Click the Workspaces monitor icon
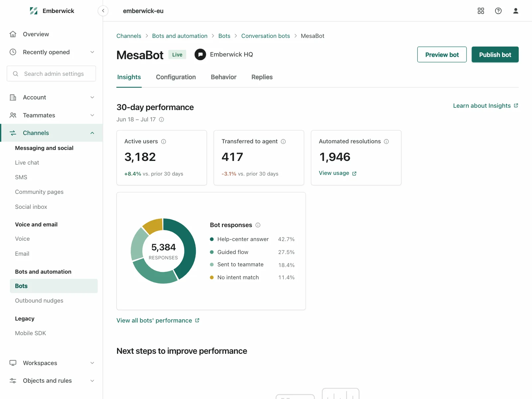The width and height of the screenshot is (532, 399). pyautogui.click(x=13, y=363)
